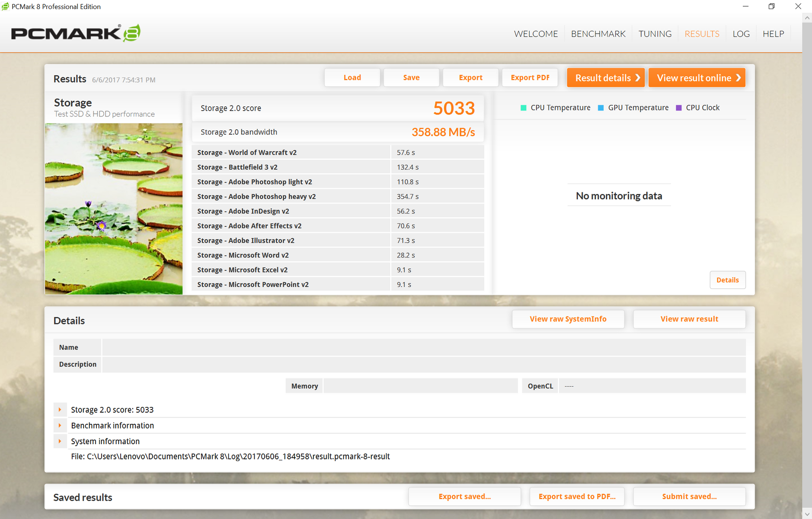Select the RESULTS tab

(702, 34)
